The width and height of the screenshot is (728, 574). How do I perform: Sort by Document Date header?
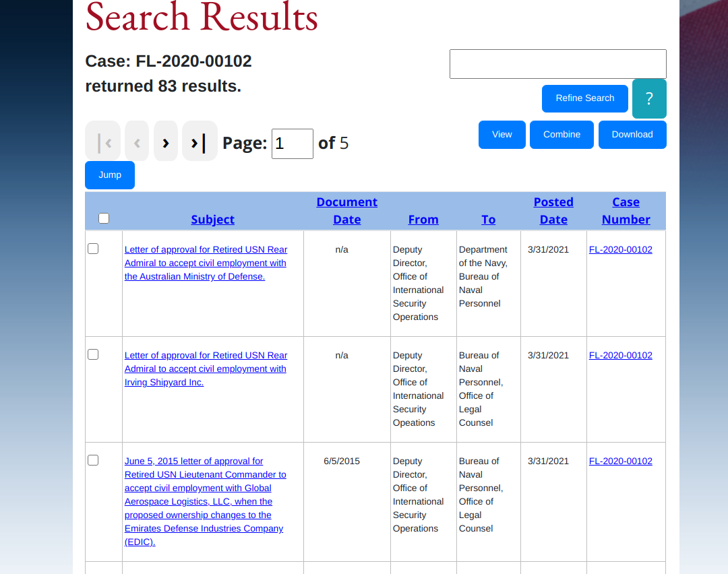[347, 211]
